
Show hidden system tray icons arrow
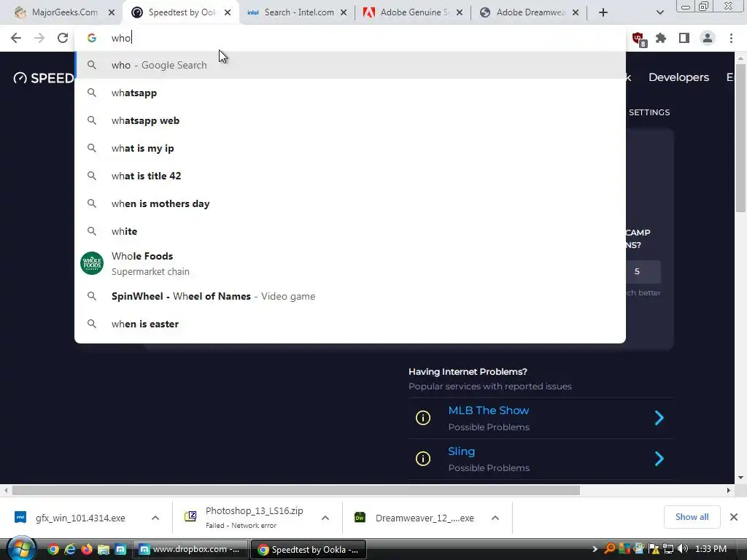pos(594,549)
